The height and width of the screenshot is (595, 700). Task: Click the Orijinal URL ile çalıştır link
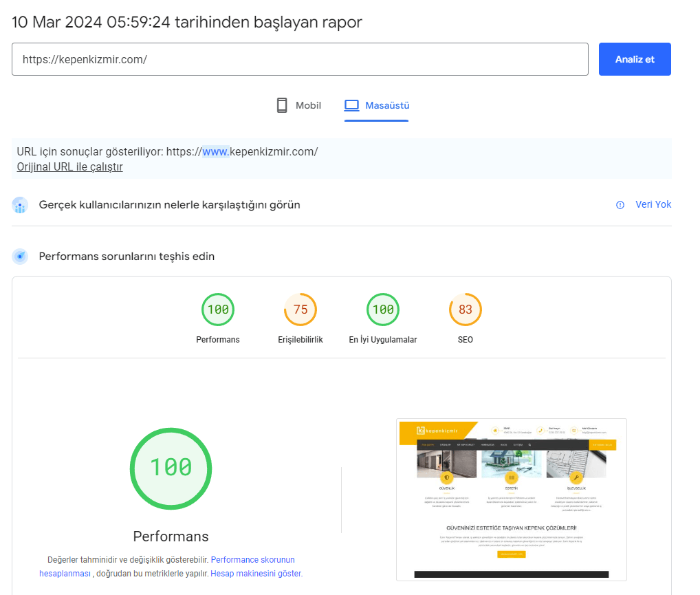(70, 167)
